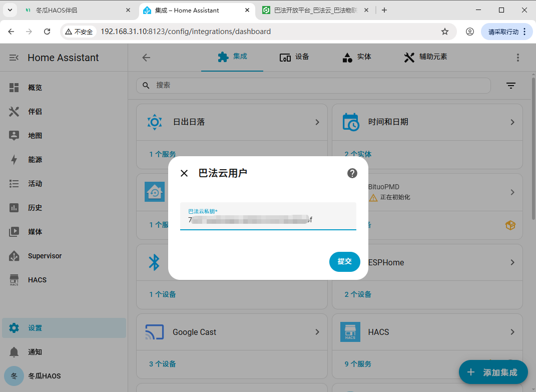The image size is (536, 392).
Task: Submit with the 提交 button
Action: coord(344,262)
